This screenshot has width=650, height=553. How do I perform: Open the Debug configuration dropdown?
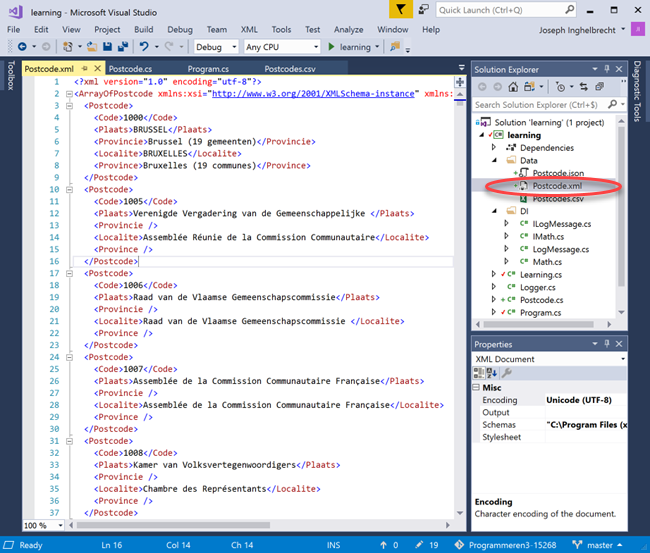click(233, 47)
